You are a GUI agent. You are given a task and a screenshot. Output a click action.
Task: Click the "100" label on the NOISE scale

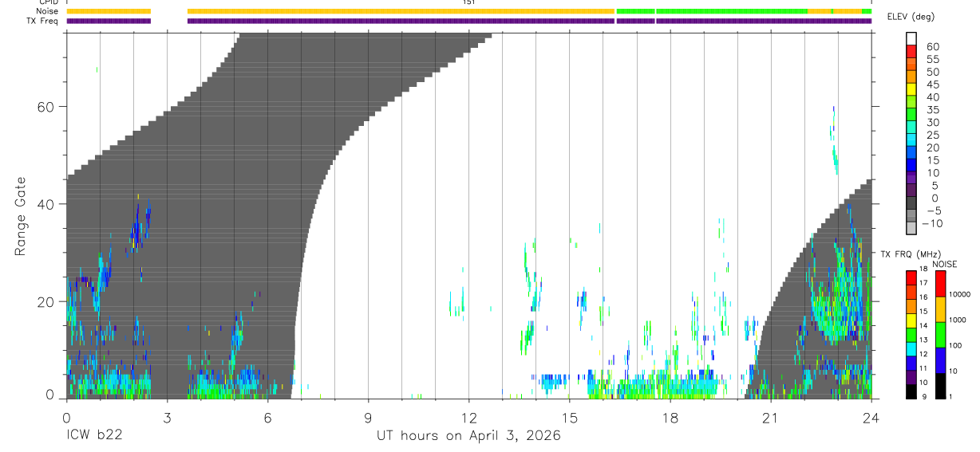(x=956, y=346)
